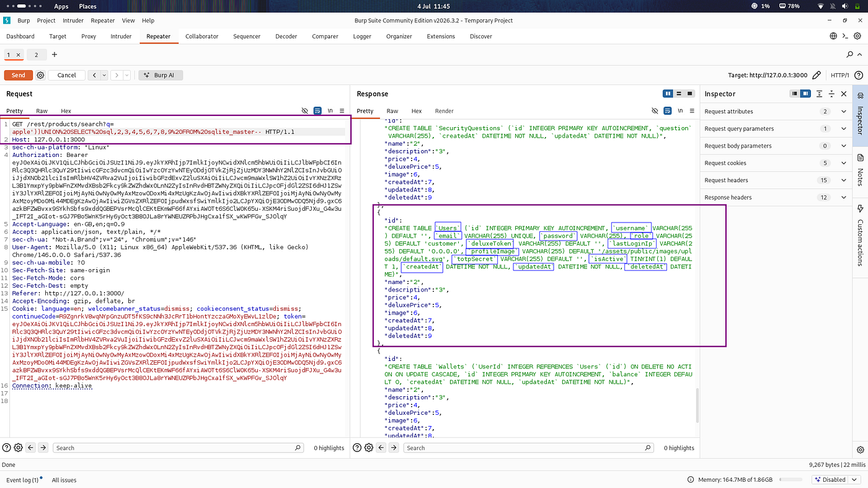868x488 pixels.
Task: Switch to Response Render tab
Action: pos(444,111)
